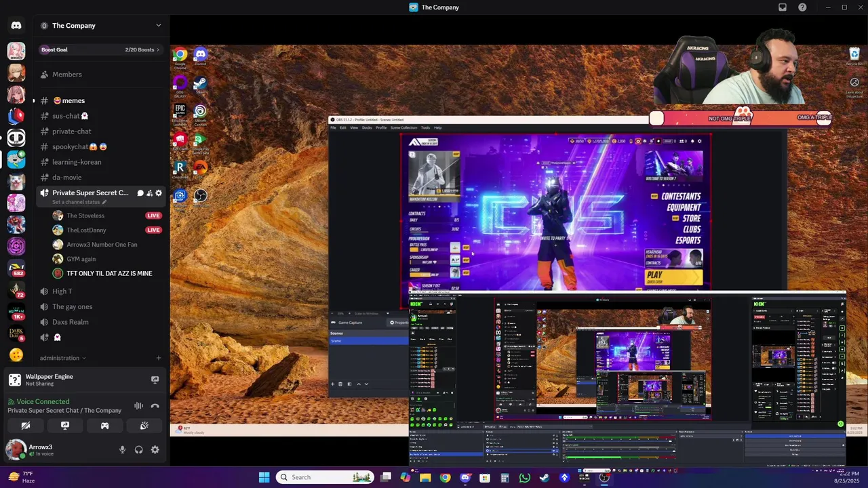Select Arrowx3 Number One Fan user
Viewport: 868px width, 488px height.
102,245
